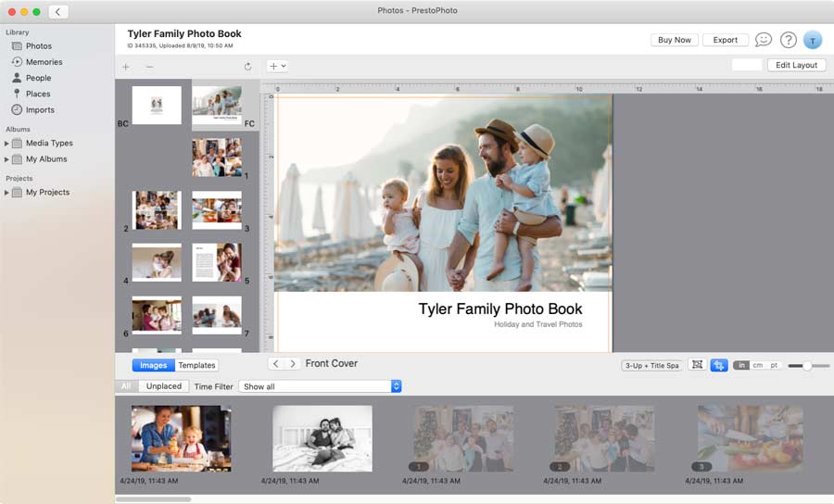Click the Edit Layout button
This screenshot has width=834, height=504.
[x=796, y=65]
